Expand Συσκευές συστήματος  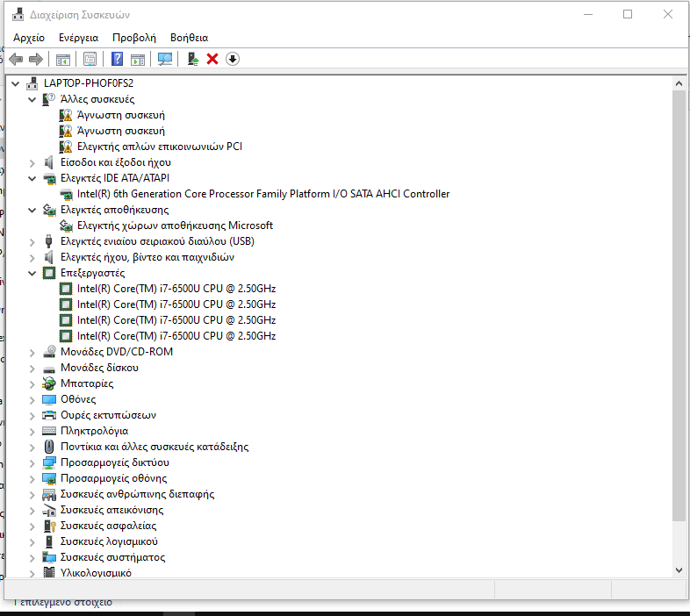pyautogui.click(x=32, y=558)
